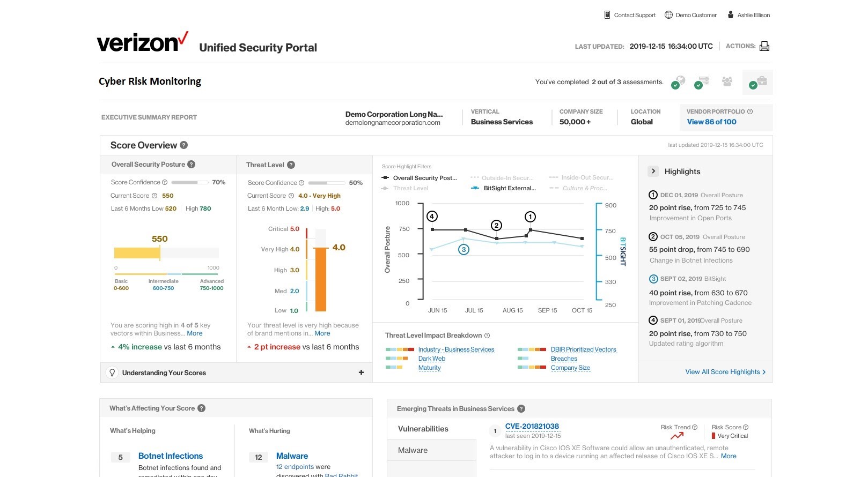
Task: Expand the Understanding Your Scores section
Action: point(361,372)
